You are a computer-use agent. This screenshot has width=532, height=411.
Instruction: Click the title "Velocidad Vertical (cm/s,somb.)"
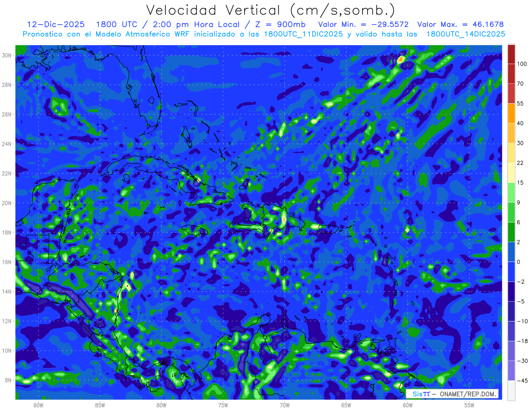coord(270,10)
